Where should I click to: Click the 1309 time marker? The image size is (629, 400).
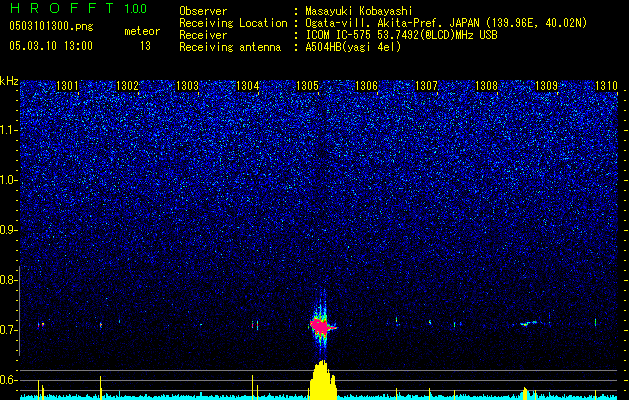(546, 86)
